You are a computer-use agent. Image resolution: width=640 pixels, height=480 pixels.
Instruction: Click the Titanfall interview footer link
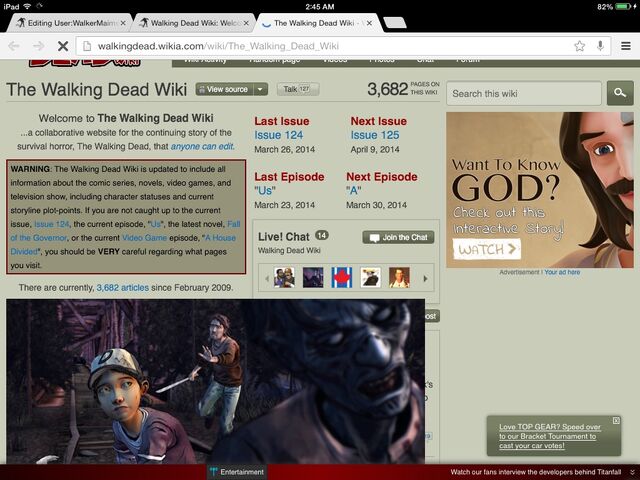tap(536, 472)
